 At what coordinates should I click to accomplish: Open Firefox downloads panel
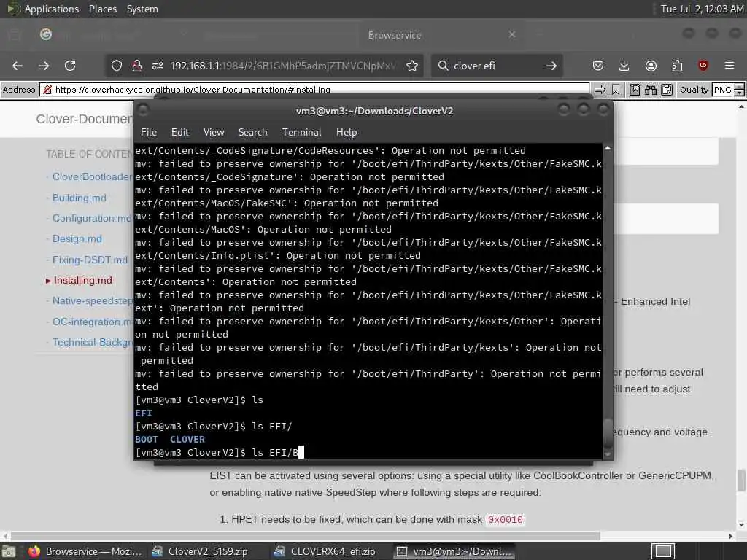624,66
